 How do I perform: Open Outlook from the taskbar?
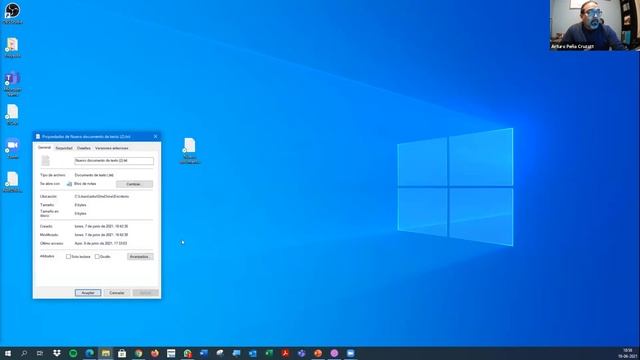pyautogui.click(x=253, y=353)
